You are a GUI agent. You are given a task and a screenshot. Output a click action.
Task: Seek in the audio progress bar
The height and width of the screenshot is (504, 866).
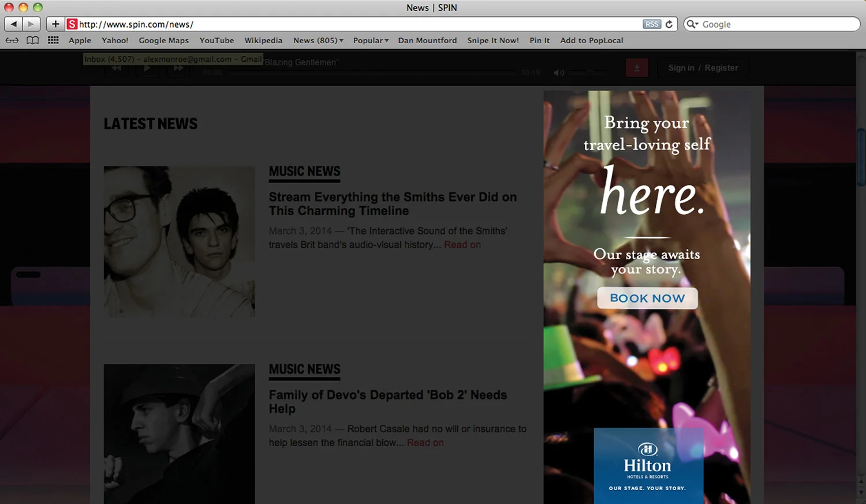coord(371,73)
